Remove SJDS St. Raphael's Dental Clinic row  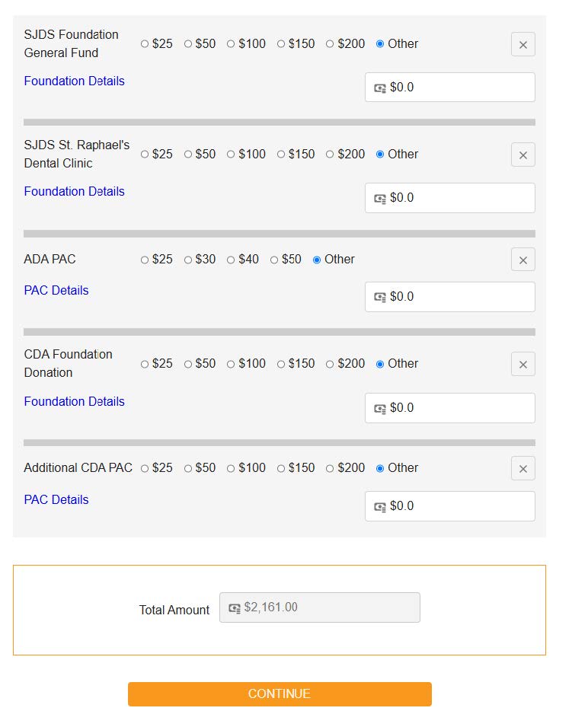(522, 155)
